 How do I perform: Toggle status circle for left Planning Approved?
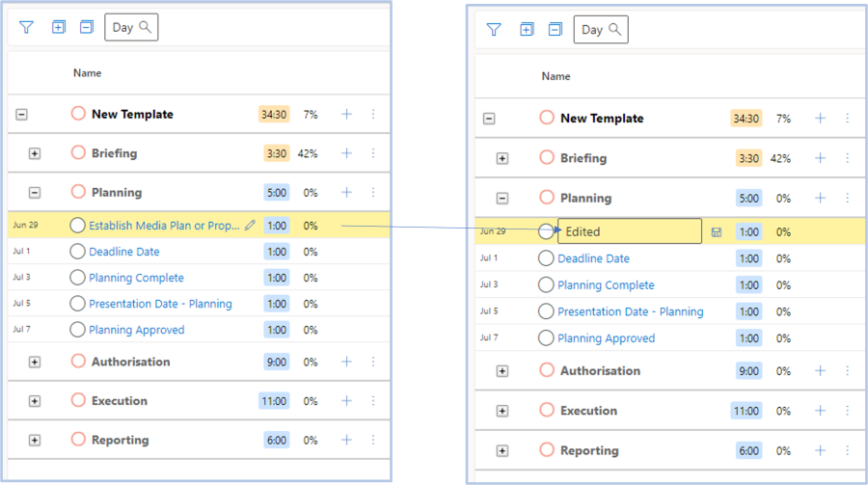tap(78, 330)
